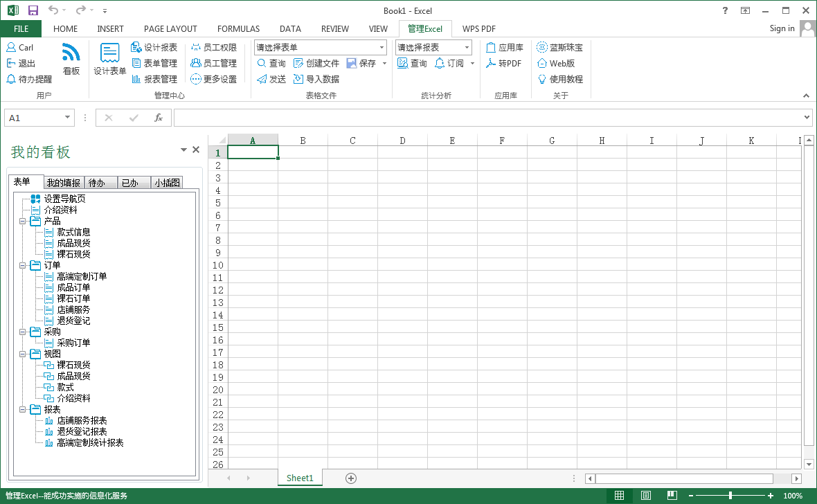Click 创建文件 create file
The width and height of the screenshot is (817, 504).
pyautogui.click(x=316, y=63)
